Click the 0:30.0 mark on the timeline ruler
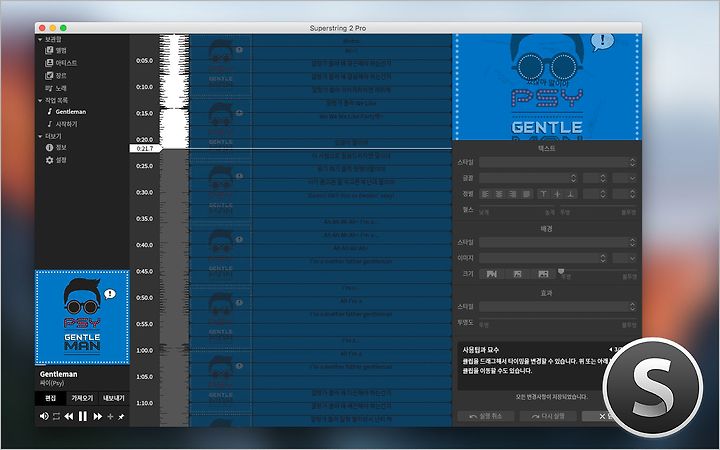Image resolution: width=720 pixels, height=450 pixels. tap(144, 192)
